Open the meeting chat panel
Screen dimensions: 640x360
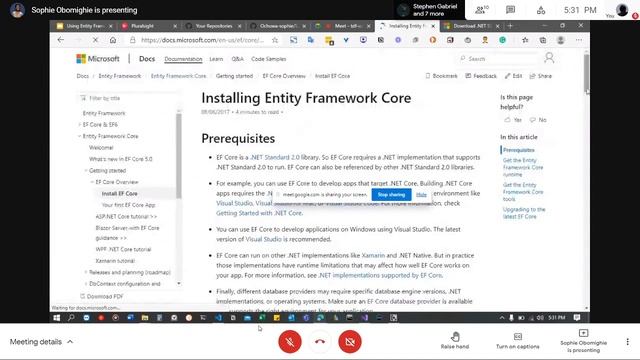510,10
